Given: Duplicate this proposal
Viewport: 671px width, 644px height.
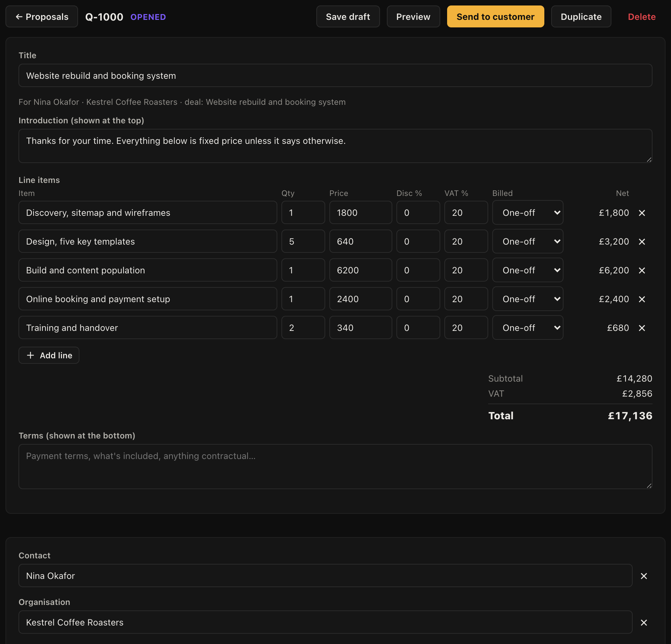Looking at the screenshot, I should coord(581,16).
